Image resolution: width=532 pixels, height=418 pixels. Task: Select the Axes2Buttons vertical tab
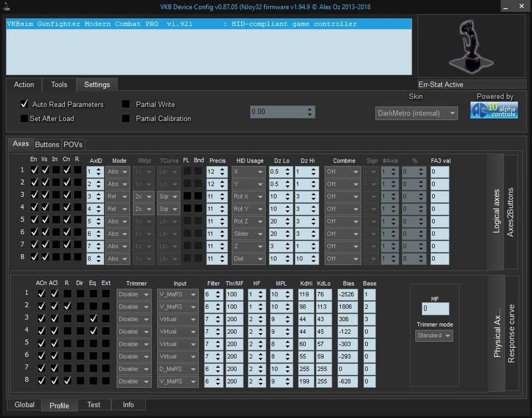point(510,212)
